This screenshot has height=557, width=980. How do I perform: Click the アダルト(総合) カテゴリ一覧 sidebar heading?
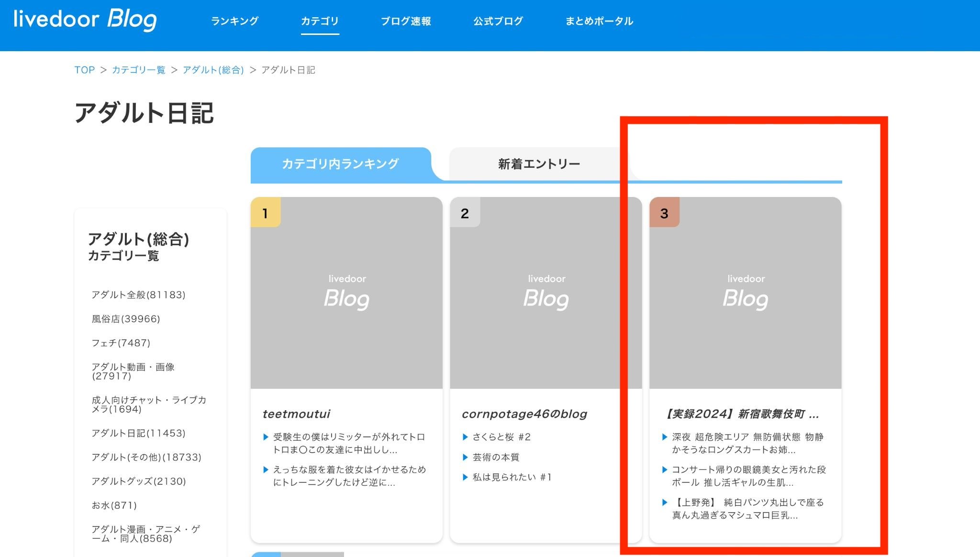pos(138,247)
